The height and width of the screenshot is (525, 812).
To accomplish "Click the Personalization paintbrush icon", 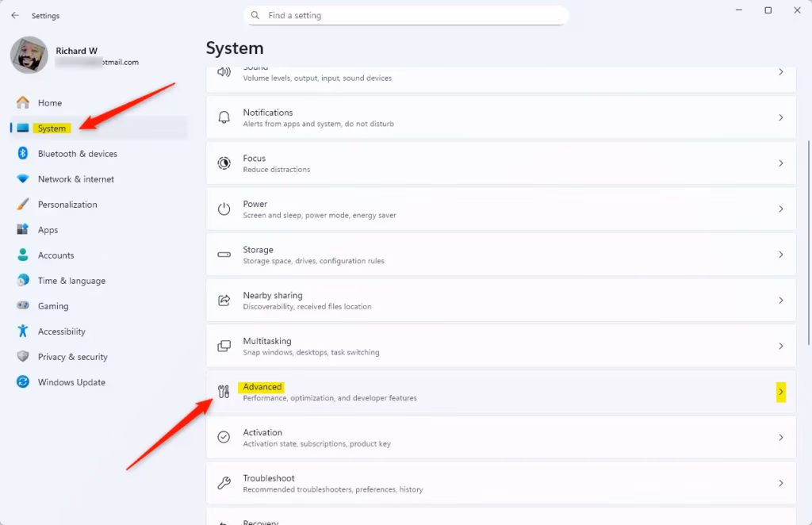I will click(x=23, y=204).
